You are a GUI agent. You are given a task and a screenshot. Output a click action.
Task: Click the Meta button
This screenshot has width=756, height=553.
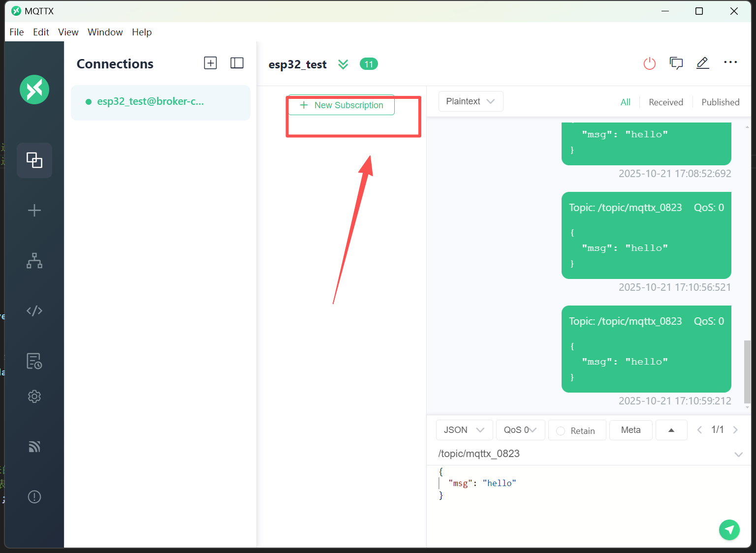[631, 430]
